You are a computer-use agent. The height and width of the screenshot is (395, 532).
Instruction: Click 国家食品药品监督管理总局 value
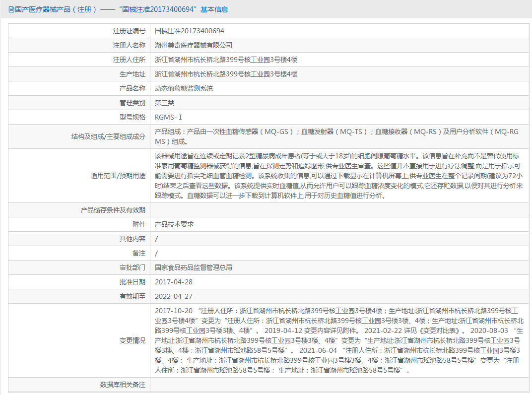pyautogui.click(x=194, y=267)
